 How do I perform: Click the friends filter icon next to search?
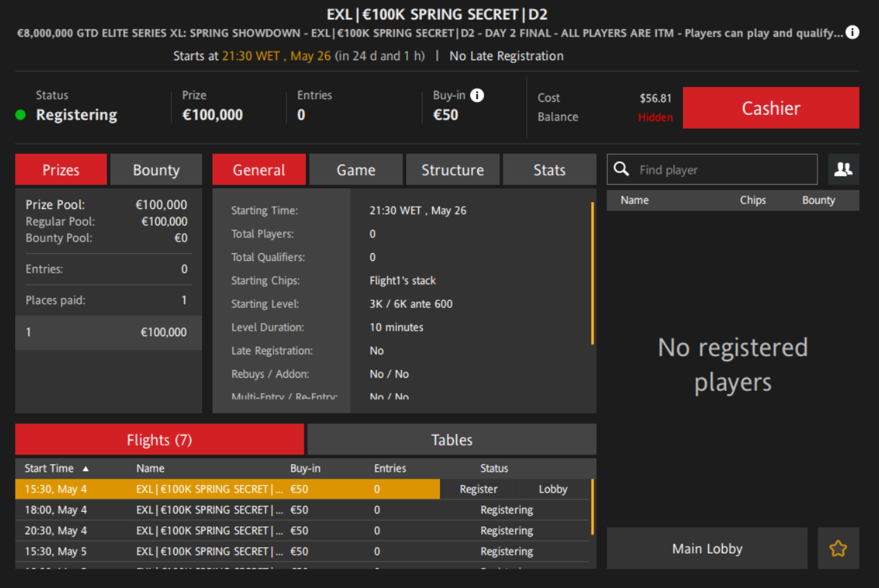pos(843,169)
